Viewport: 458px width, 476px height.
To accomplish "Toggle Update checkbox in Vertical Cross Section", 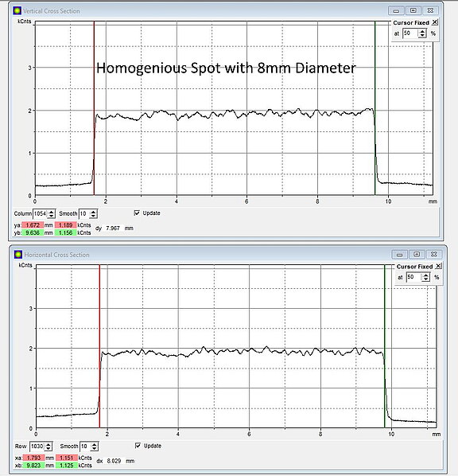I will click(137, 213).
